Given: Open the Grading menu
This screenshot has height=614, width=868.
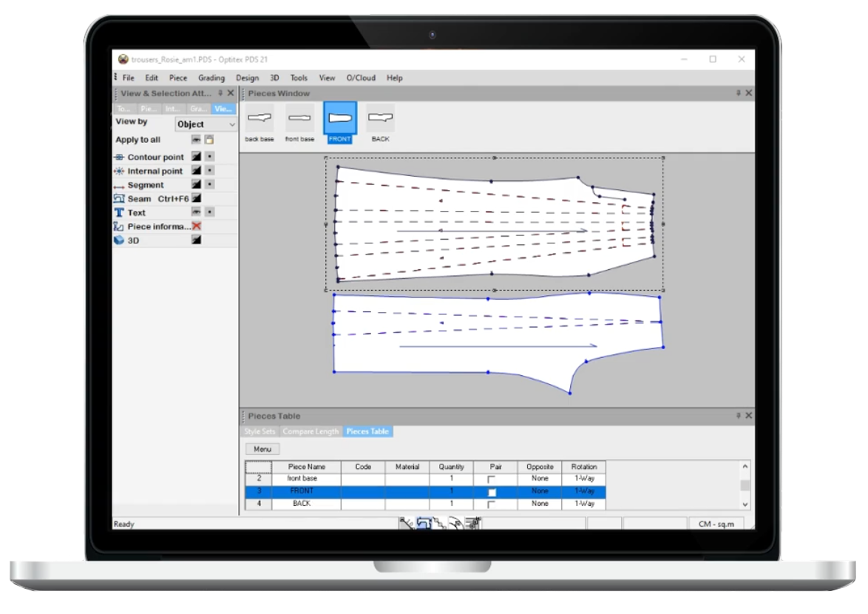Looking at the screenshot, I should tap(211, 78).
